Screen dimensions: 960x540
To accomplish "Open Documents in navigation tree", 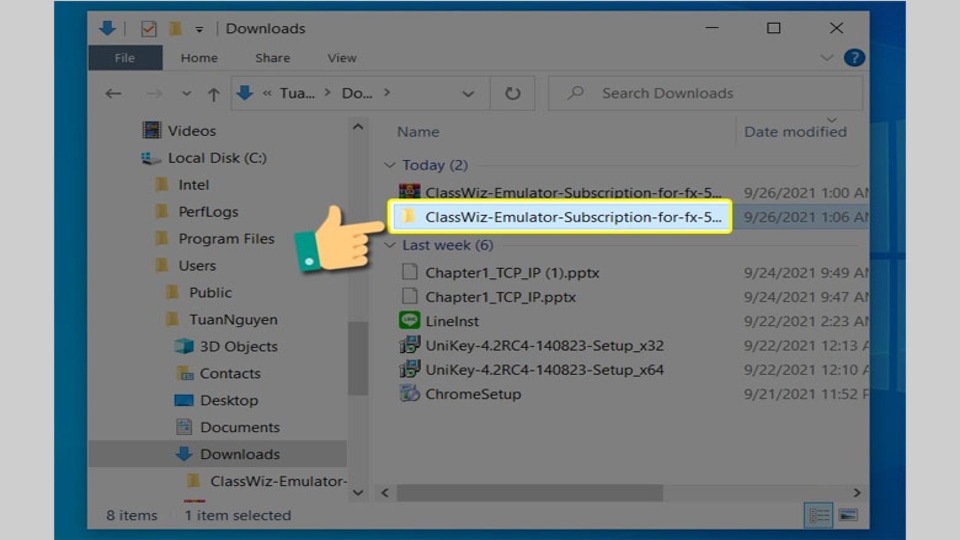I will [240, 427].
